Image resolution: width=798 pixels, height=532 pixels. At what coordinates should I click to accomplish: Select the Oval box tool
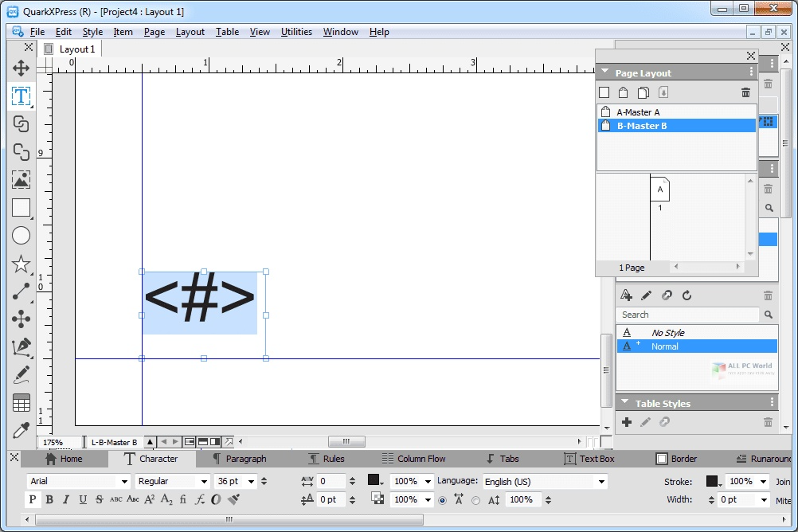pyautogui.click(x=22, y=235)
